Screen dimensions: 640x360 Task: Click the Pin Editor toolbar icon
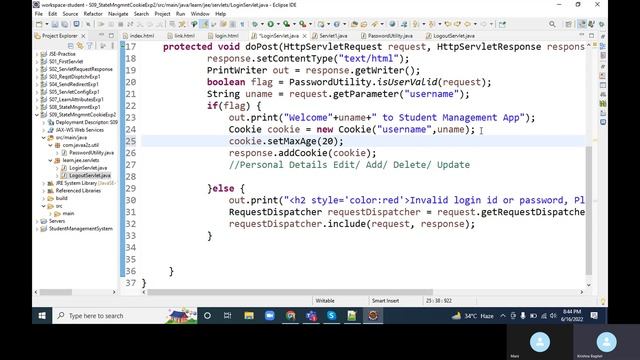coord(502,24)
